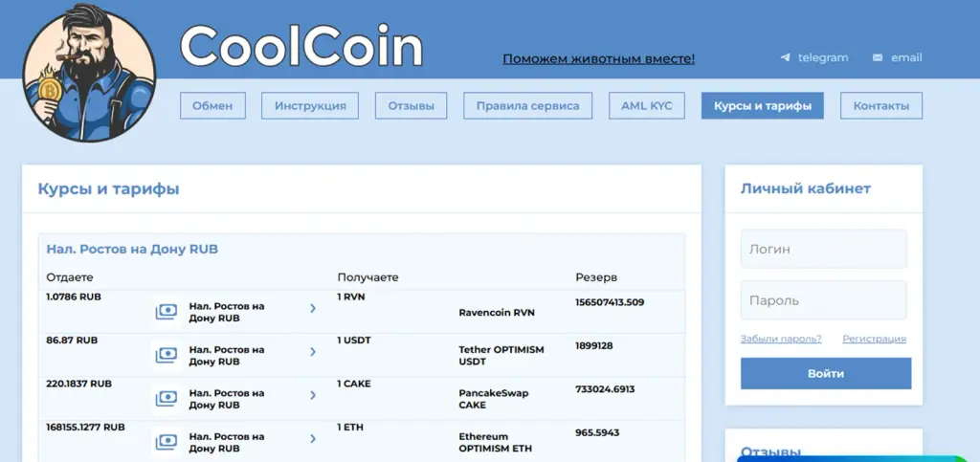Image resolution: width=980 pixels, height=462 pixels.
Task: Click the 86.87 RUB rate value
Action: pyautogui.click(x=72, y=341)
